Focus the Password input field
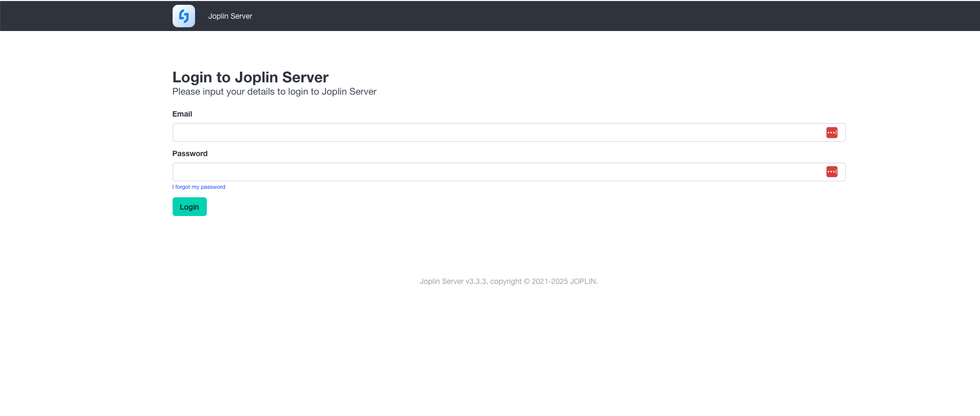This screenshot has width=980, height=416. click(509, 172)
